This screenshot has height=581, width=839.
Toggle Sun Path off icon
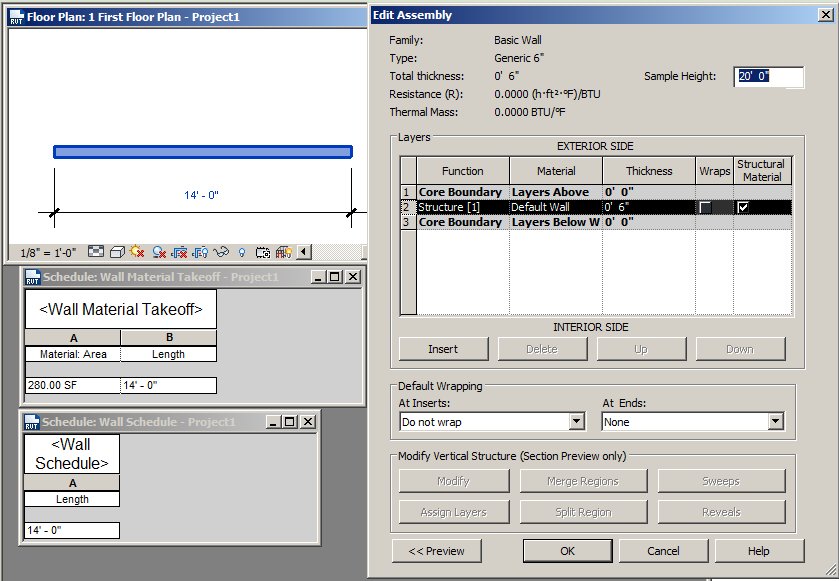point(137,251)
